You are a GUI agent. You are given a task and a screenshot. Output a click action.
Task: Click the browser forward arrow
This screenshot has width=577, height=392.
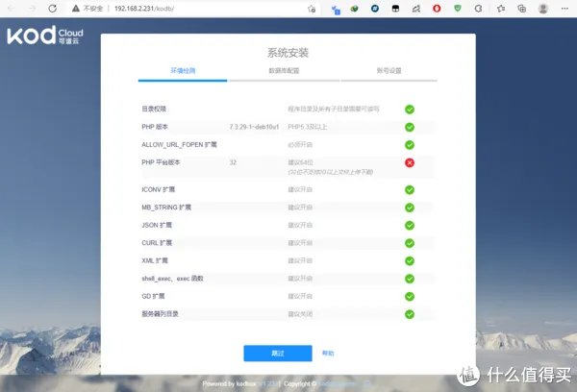click(x=33, y=8)
